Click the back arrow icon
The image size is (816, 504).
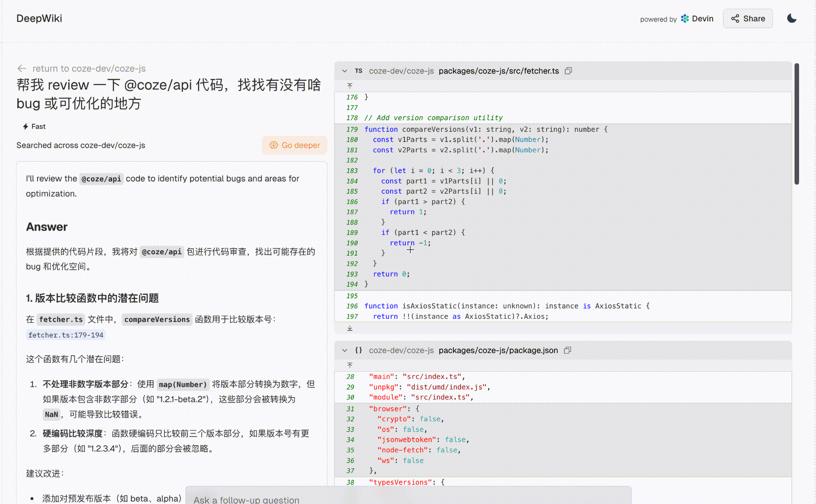coord(22,68)
